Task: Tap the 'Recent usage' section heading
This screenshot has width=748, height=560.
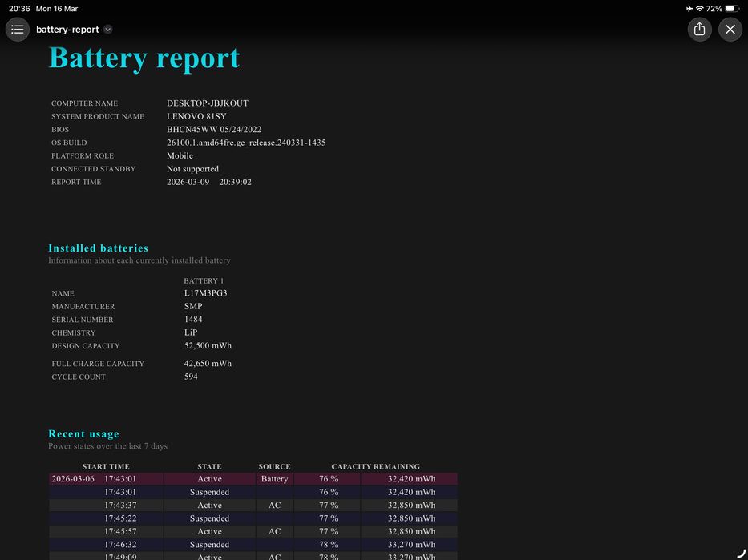Action: (x=83, y=433)
